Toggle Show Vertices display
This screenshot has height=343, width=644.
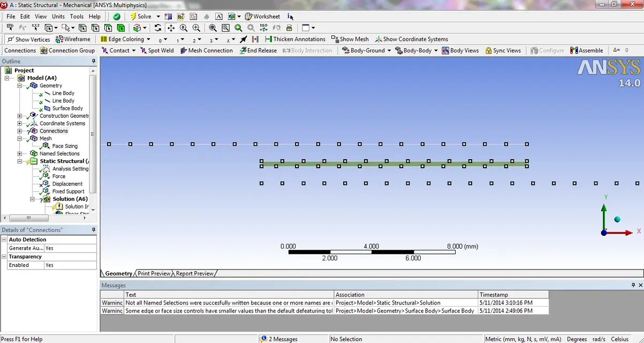tap(28, 39)
